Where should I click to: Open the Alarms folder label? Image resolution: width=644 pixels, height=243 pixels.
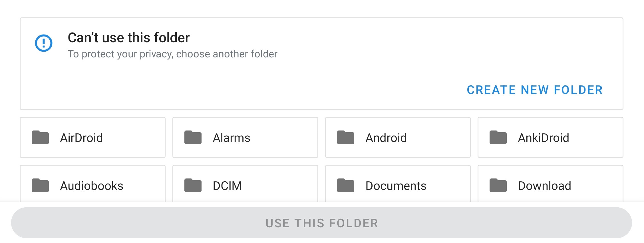point(232,138)
